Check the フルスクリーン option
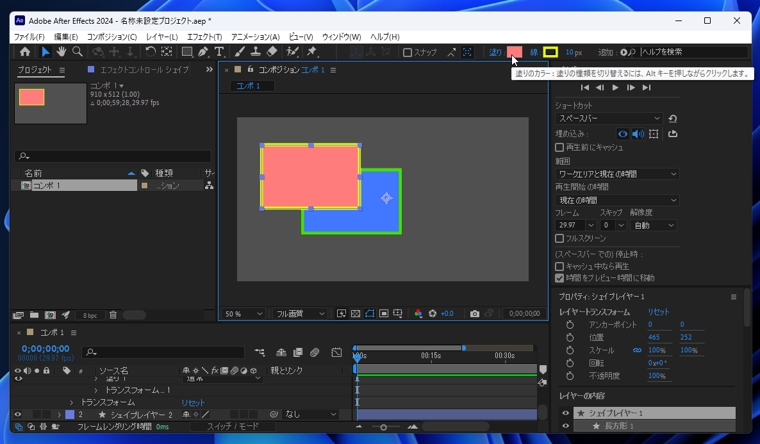Image resolution: width=760 pixels, height=444 pixels. [560, 239]
